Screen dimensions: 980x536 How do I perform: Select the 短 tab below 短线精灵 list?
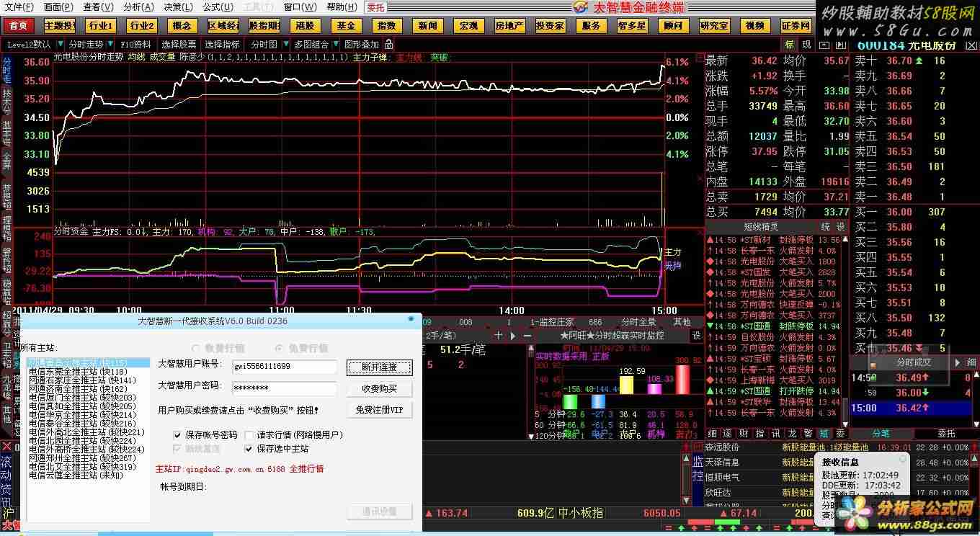pos(824,434)
